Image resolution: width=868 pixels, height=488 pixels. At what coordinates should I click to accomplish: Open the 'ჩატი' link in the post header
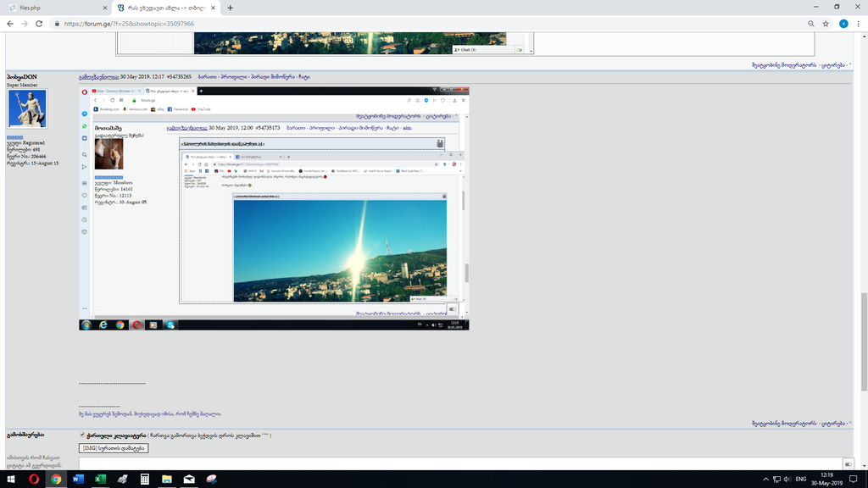(x=304, y=77)
